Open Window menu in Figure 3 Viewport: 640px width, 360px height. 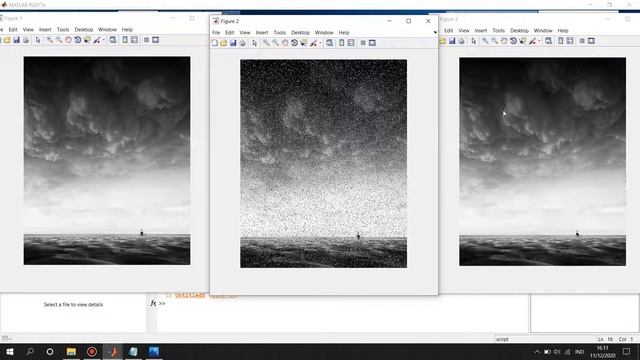point(543,31)
